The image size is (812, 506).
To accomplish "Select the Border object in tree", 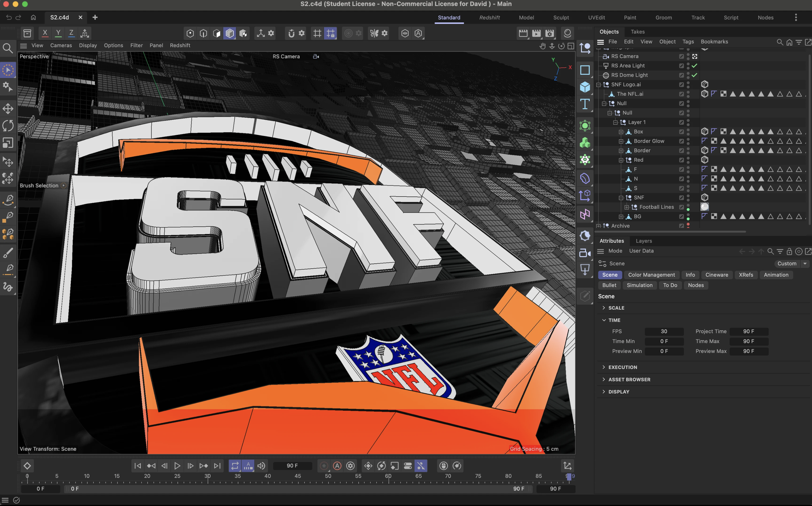I will [x=642, y=151].
